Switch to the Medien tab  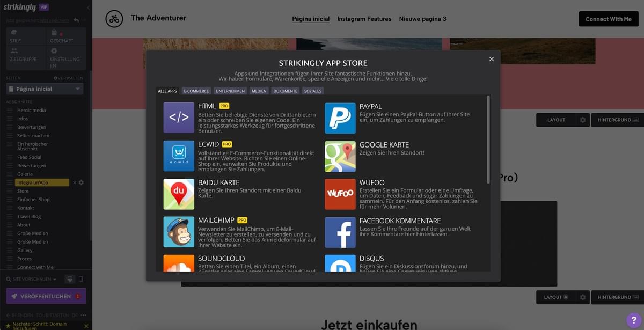tap(259, 91)
